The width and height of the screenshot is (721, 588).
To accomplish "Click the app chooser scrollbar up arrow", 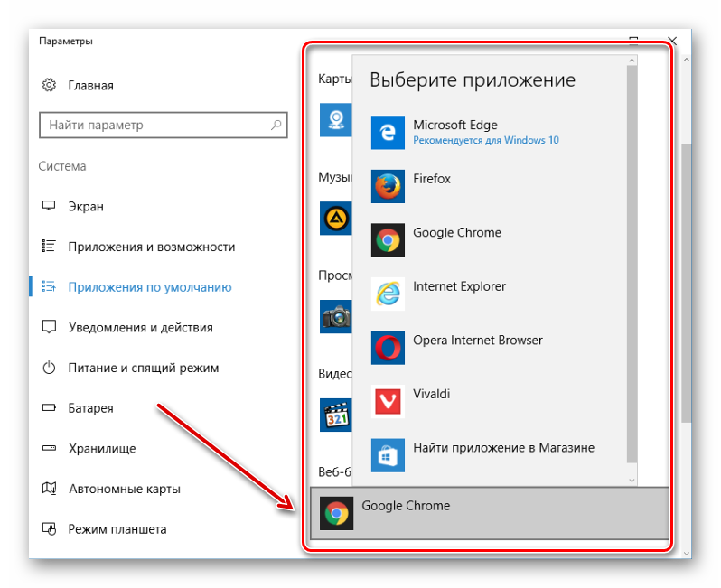I will (632, 61).
